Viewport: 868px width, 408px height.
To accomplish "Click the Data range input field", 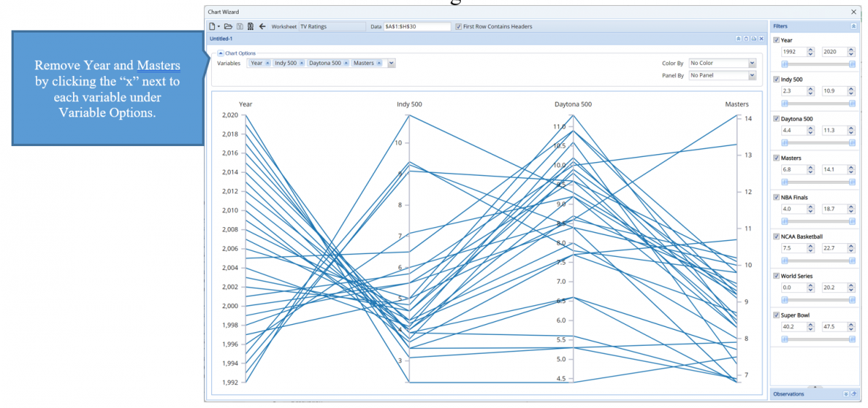I will [x=417, y=27].
